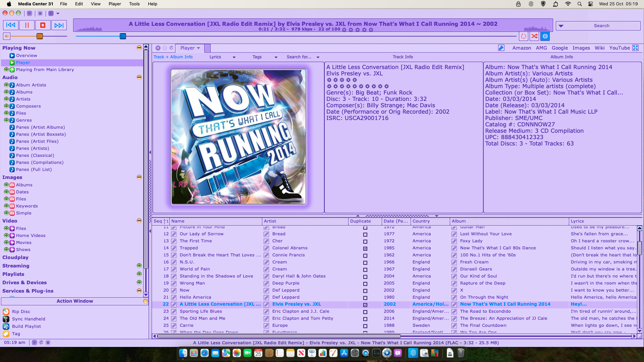The width and height of the screenshot is (644, 362).
Task: Open the Tools menu
Action: 134,4
